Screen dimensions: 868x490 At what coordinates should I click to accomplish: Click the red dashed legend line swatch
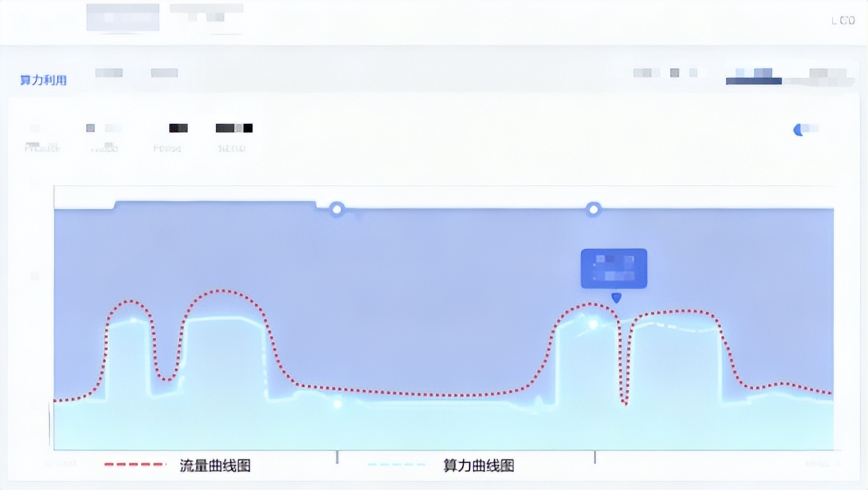coord(135,465)
